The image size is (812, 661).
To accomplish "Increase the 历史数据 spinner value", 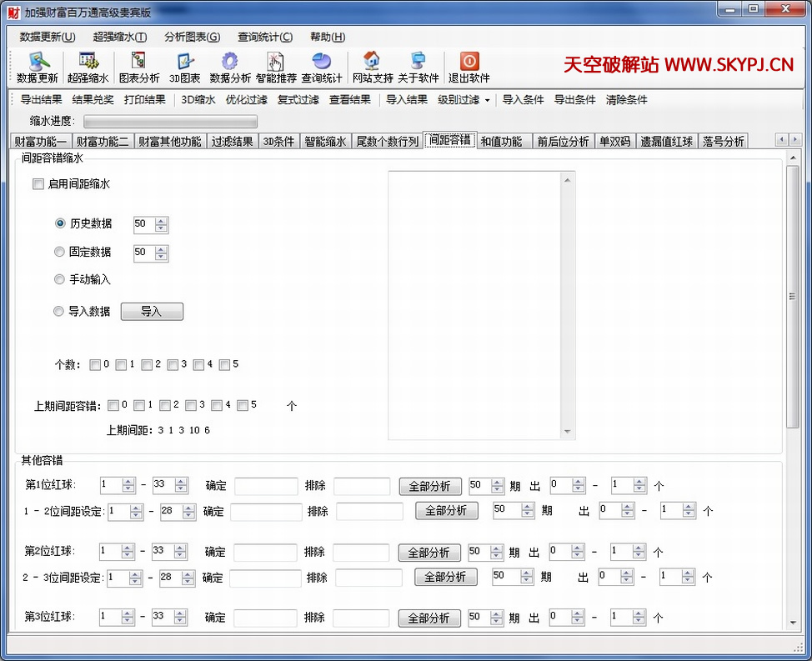I will coord(162,221).
